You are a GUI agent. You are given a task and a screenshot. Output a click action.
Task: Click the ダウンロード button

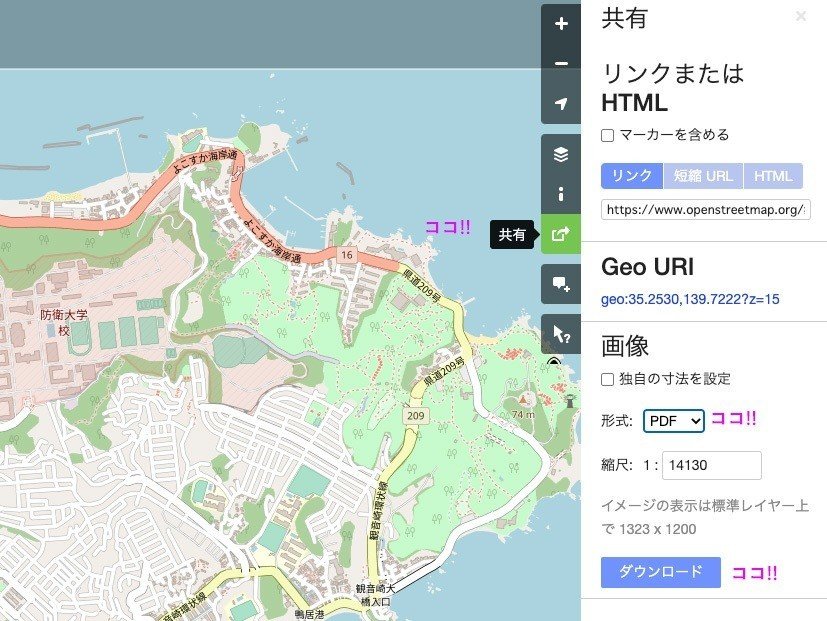point(659,572)
